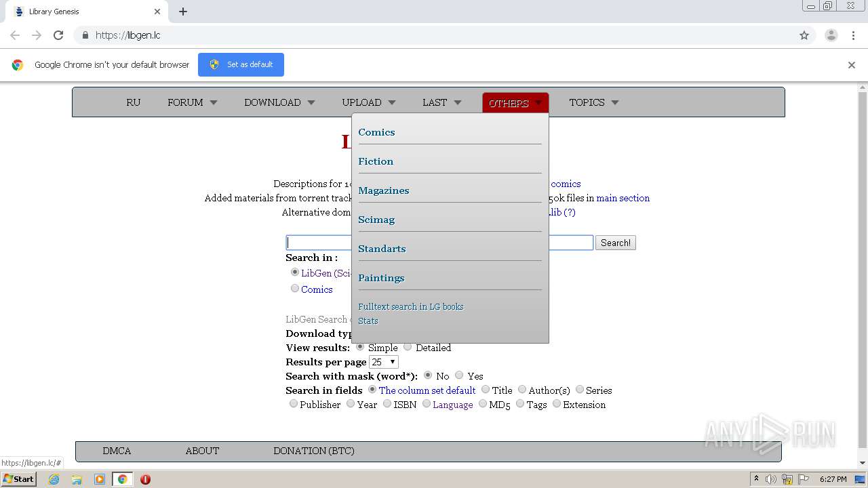Select Simple view results
The height and width of the screenshot is (488, 868).
[360, 346]
